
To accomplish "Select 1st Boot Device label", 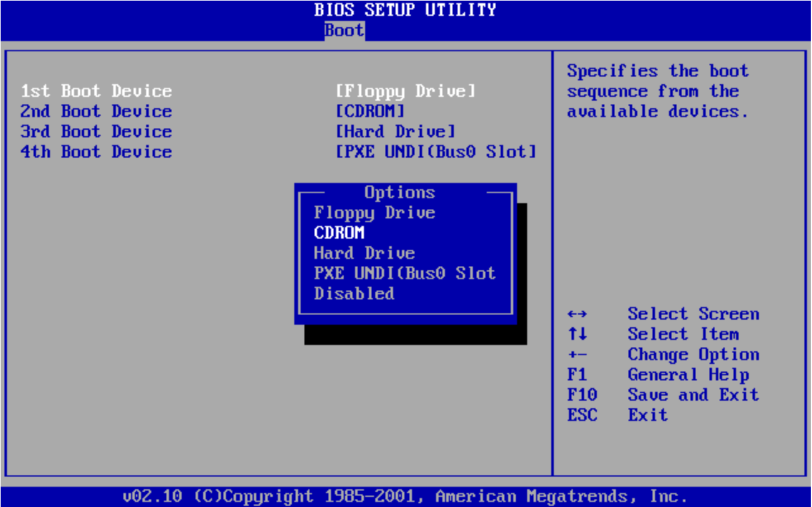I will (96, 91).
